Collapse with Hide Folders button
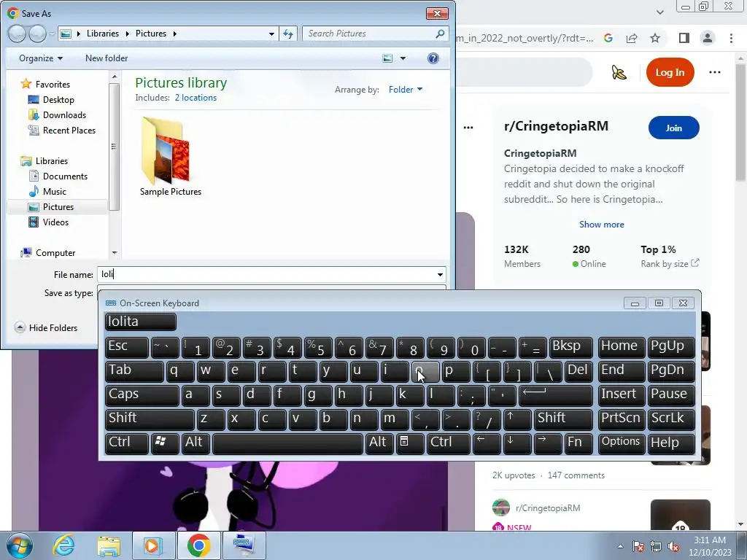This screenshot has width=747, height=560. 46,327
